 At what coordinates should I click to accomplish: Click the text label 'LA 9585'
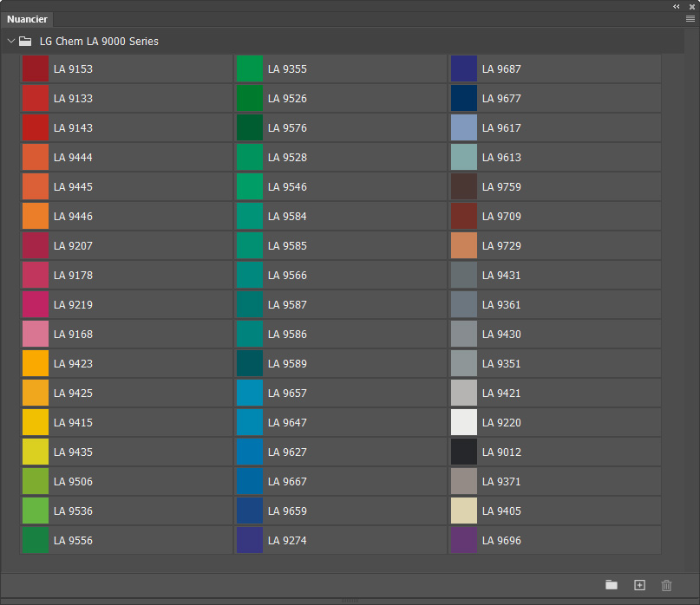click(x=287, y=246)
